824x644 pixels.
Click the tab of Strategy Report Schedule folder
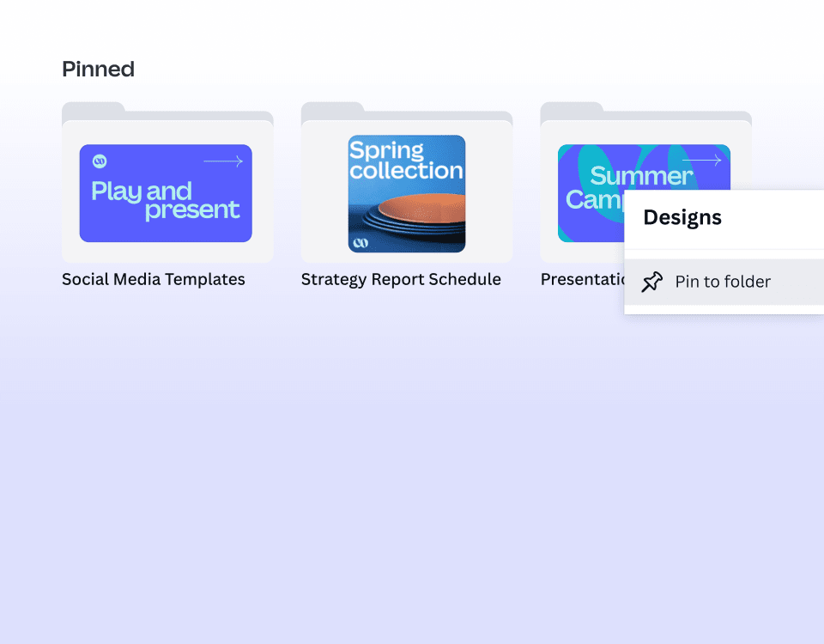coord(333,110)
